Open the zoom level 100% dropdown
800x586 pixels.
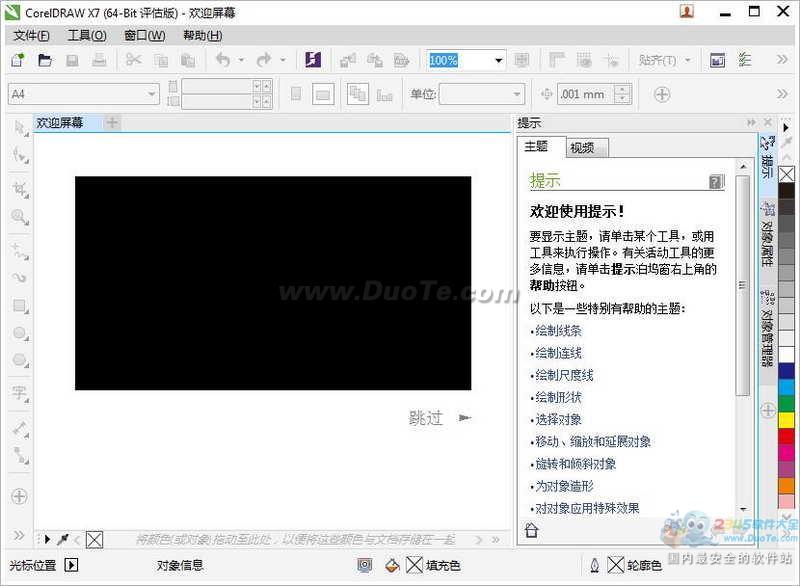(498, 61)
